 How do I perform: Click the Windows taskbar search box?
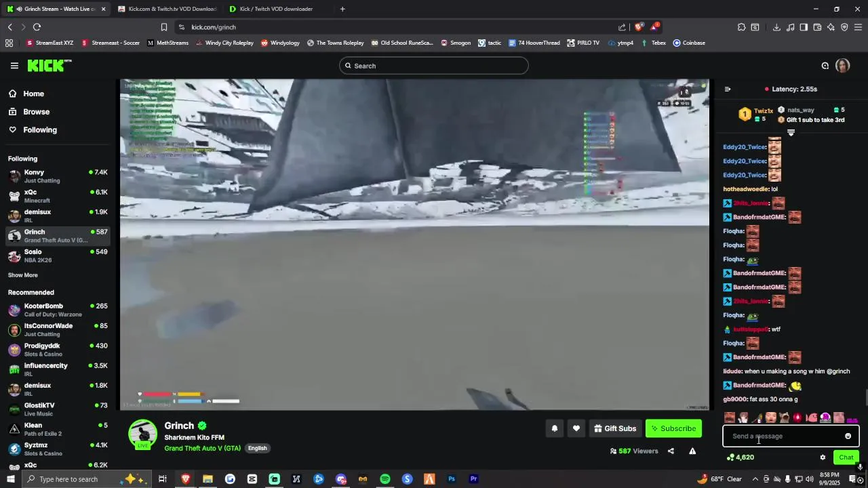(87, 479)
